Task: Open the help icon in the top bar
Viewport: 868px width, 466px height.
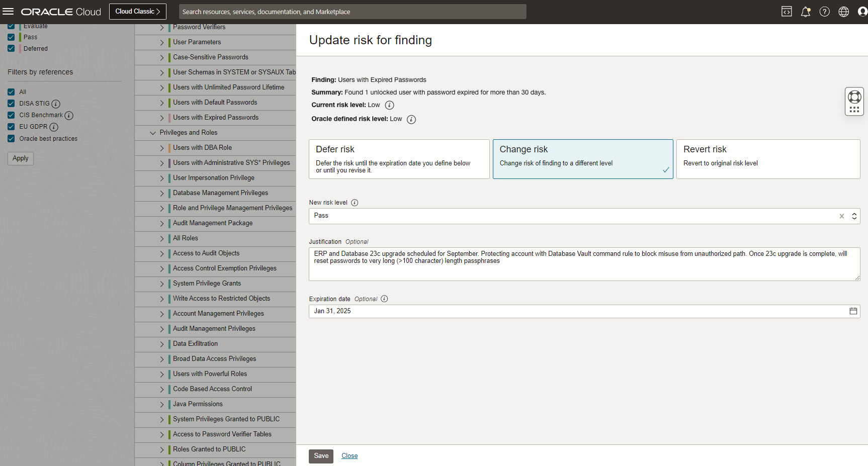Action: (824, 11)
